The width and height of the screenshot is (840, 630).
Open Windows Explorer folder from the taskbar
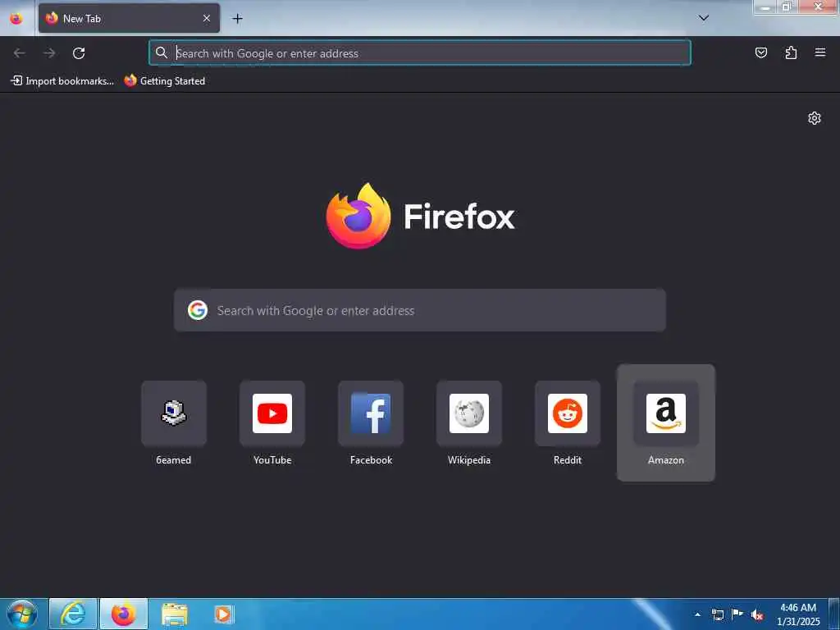175,614
